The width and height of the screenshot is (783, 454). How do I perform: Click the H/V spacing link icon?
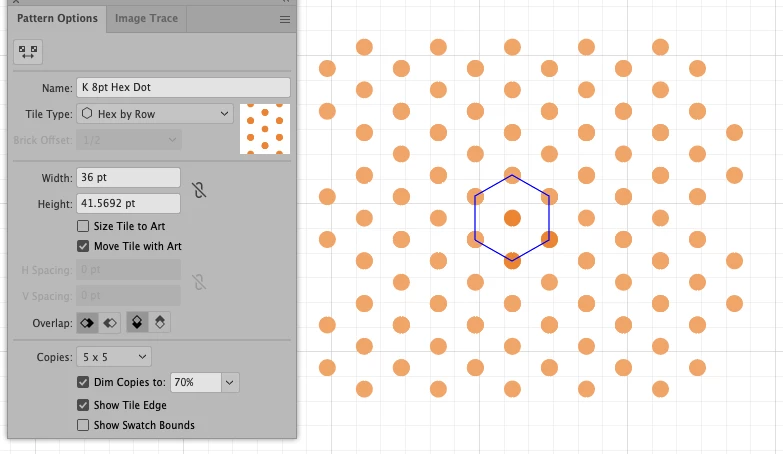(x=199, y=282)
